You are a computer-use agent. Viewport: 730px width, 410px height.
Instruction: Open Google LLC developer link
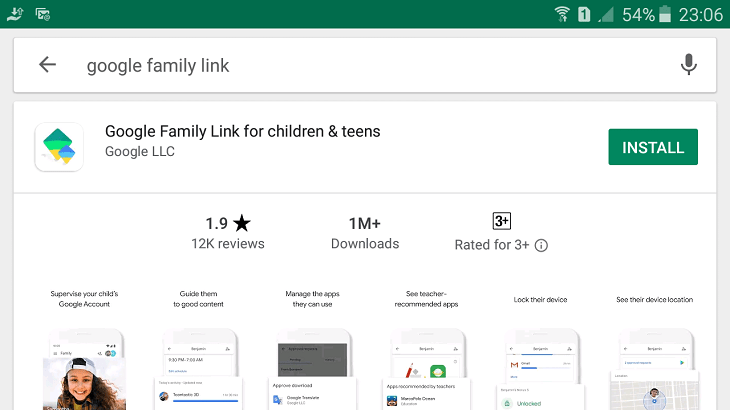140,151
